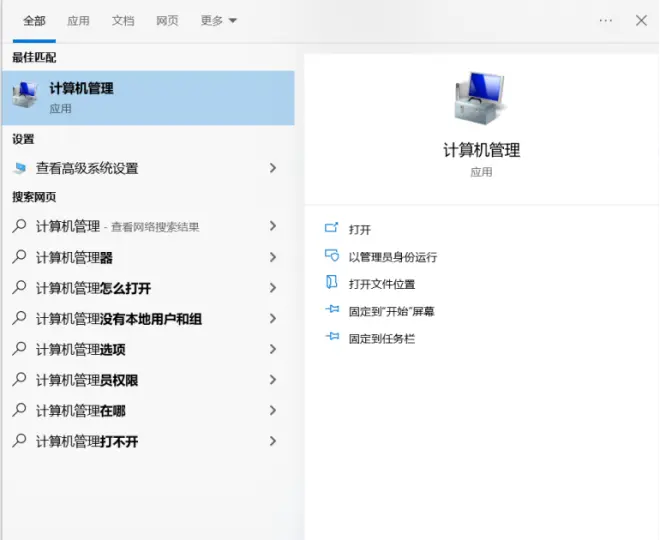Screen dimensions: 660x540
Task: Expand arrow for 计算机管理打不开
Action: 273,441
